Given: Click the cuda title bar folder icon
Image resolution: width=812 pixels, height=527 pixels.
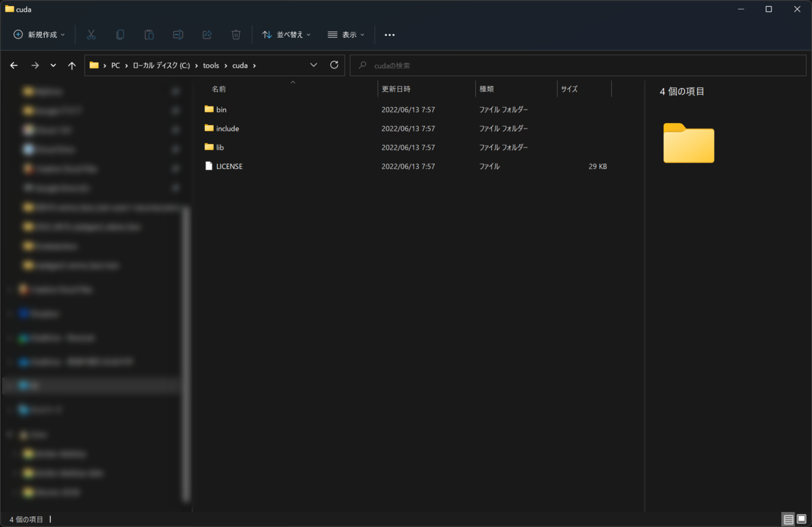Looking at the screenshot, I should pos(9,9).
